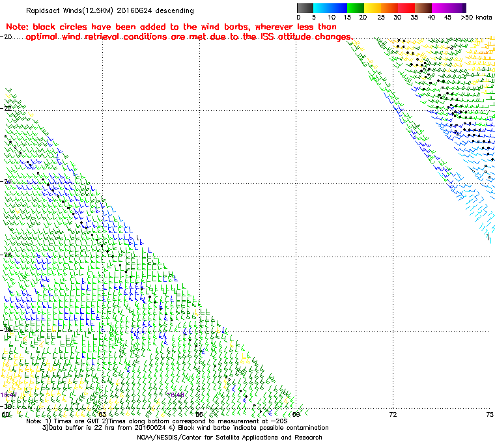Click the "35" label under the color scale

414,18
